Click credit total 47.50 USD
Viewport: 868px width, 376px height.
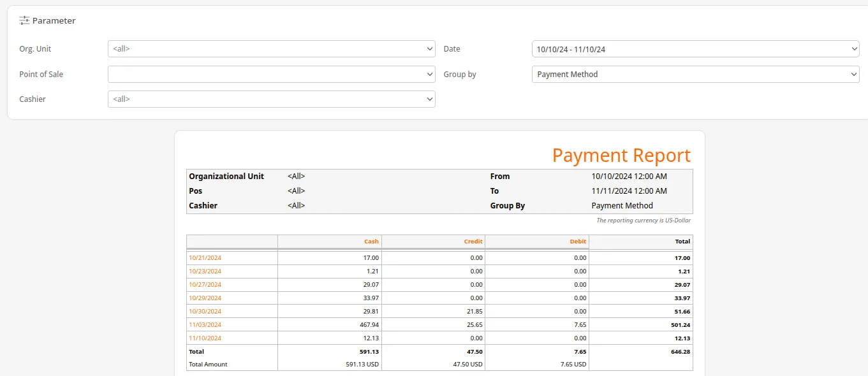(x=468, y=365)
